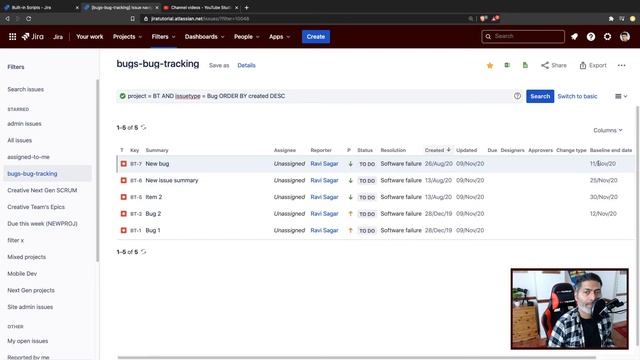
Task: Expand the Dashboards menu
Action: (x=204, y=37)
